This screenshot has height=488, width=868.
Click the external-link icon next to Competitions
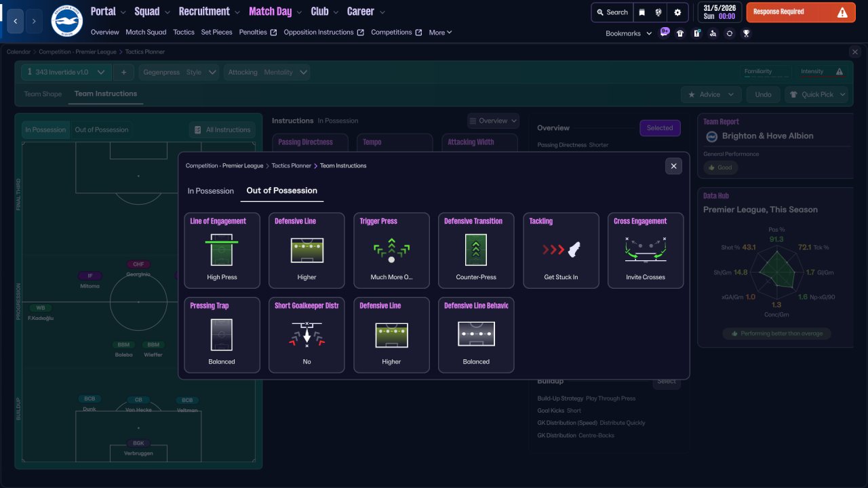(x=418, y=33)
